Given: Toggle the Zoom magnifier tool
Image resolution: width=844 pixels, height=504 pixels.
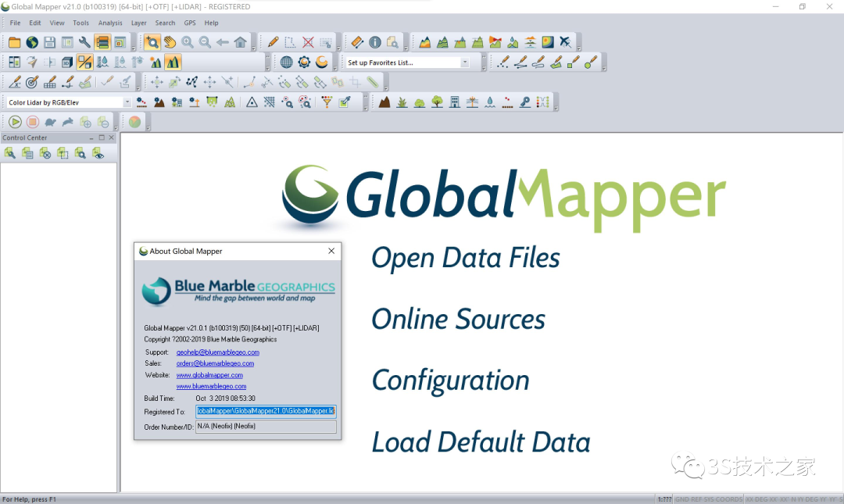Looking at the screenshot, I should pos(152,42).
